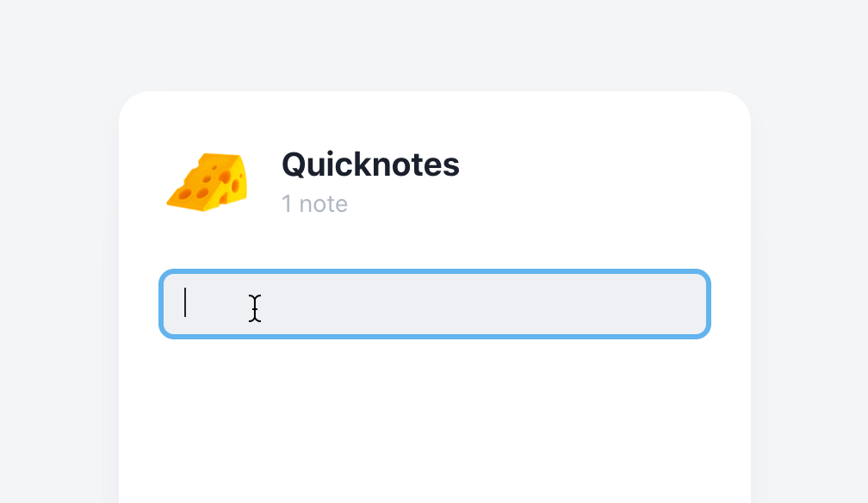Click the "1 note" counter label
The image size is (868, 503).
[314, 204]
